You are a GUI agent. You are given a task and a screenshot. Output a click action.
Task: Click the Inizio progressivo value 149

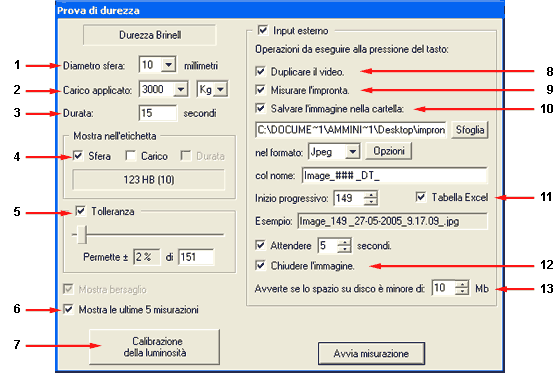(349, 198)
